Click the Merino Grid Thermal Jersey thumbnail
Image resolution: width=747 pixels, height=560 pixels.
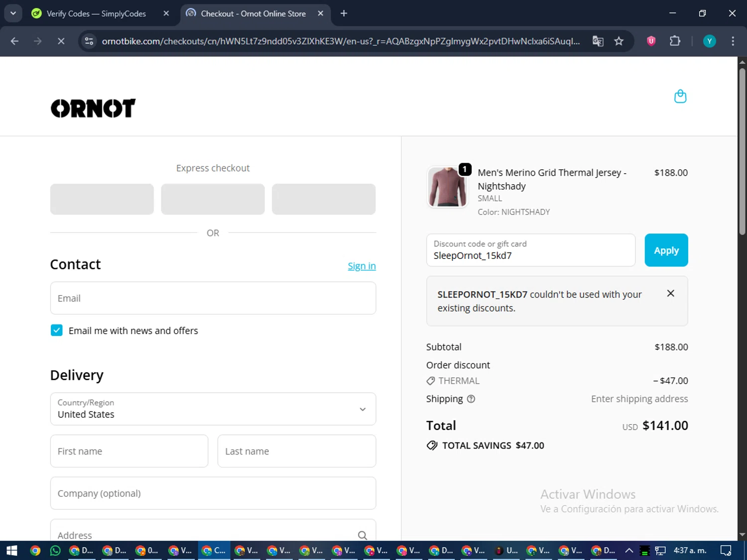coord(447,187)
